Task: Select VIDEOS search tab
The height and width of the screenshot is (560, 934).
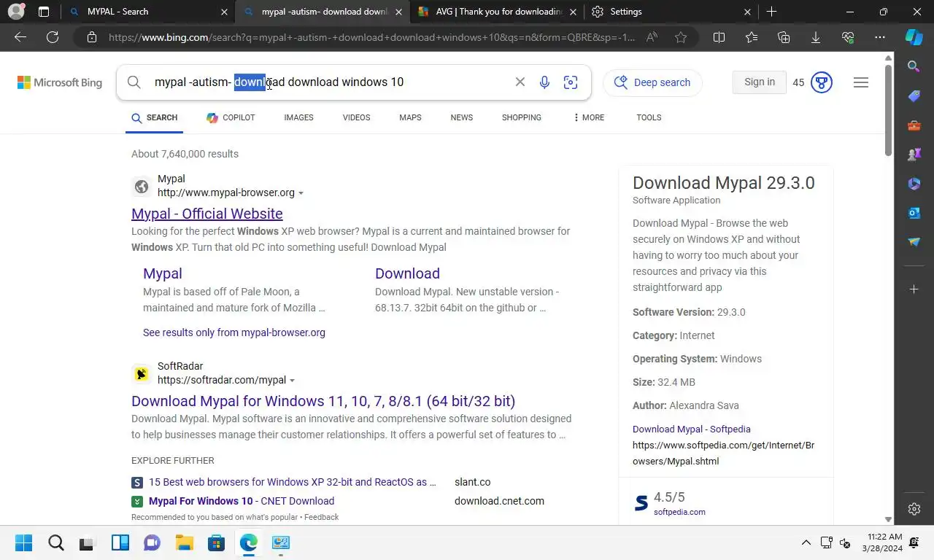Action: pos(356,117)
